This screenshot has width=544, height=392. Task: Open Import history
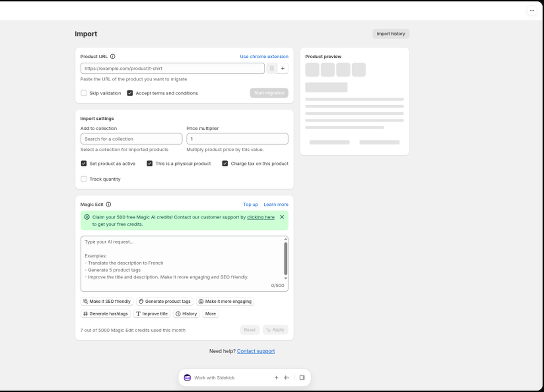click(391, 34)
